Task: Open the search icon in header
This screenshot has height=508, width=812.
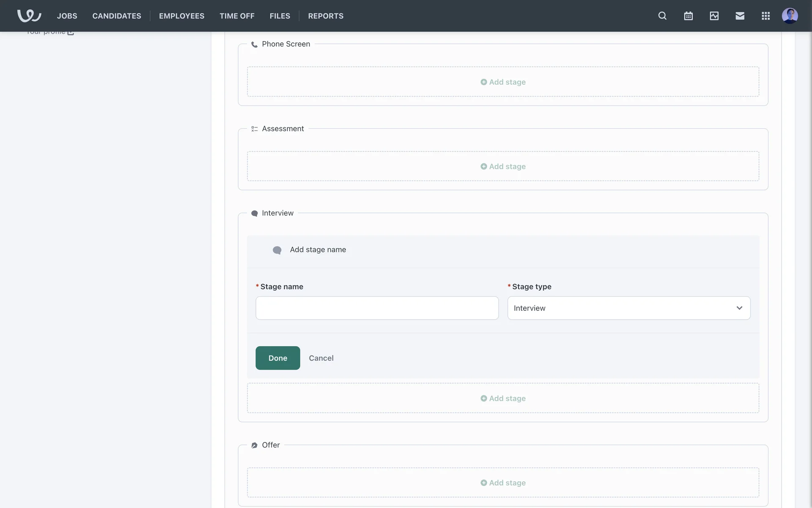Action: [x=662, y=16]
